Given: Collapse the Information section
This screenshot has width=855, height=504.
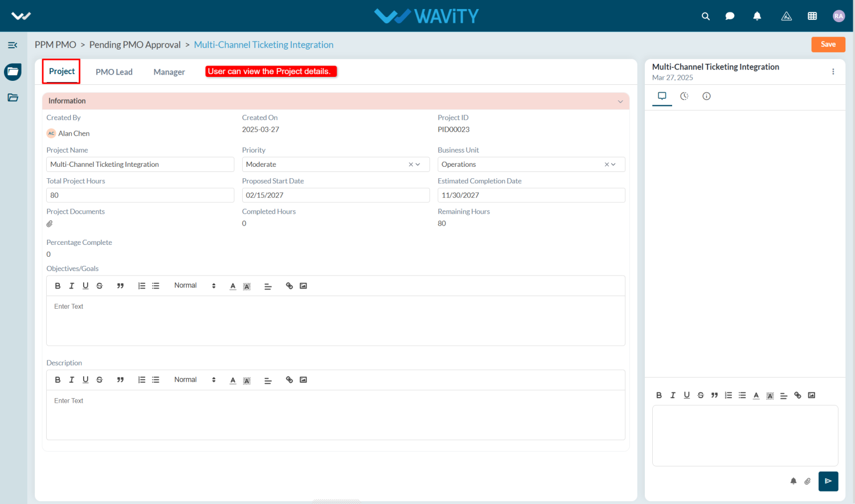Looking at the screenshot, I should click(620, 101).
